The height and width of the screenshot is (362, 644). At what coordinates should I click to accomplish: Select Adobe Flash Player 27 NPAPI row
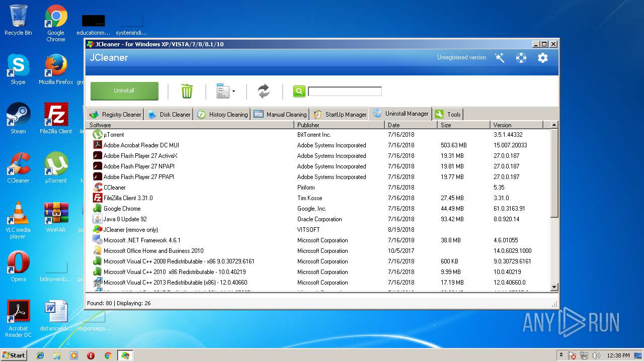pyautogui.click(x=318, y=166)
